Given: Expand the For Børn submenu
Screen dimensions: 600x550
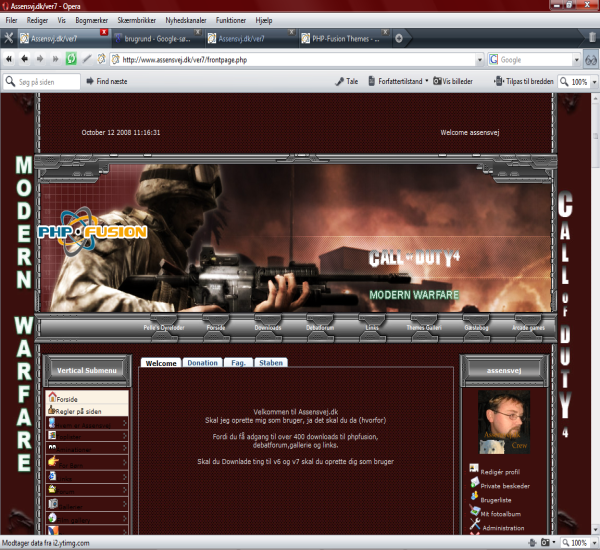Looking at the screenshot, I should (x=125, y=463).
